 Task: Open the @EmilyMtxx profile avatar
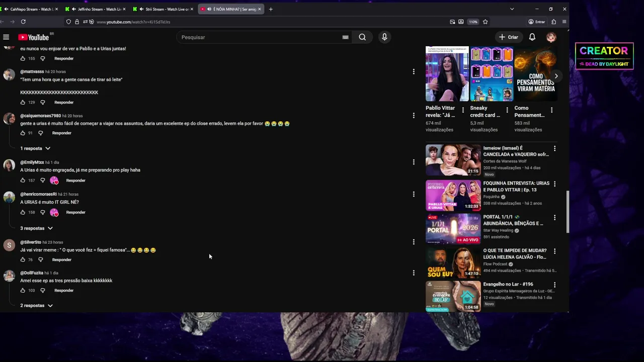coord(9,165)
